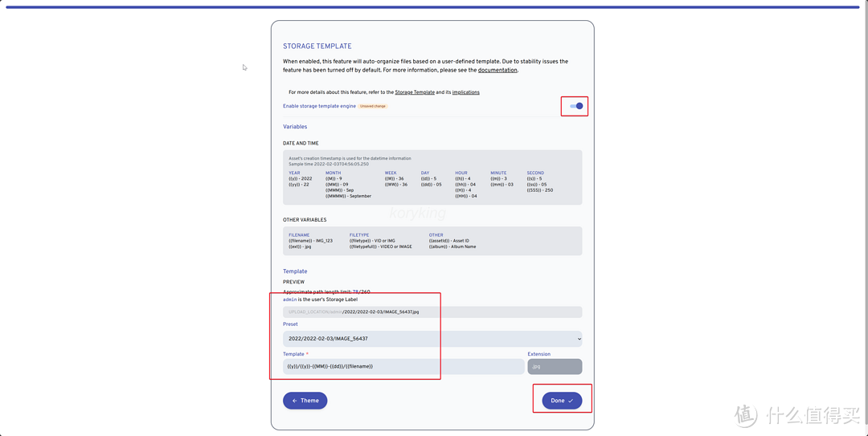Click the admin storage label text
868x436 pixels.
(x=289, y=299)
